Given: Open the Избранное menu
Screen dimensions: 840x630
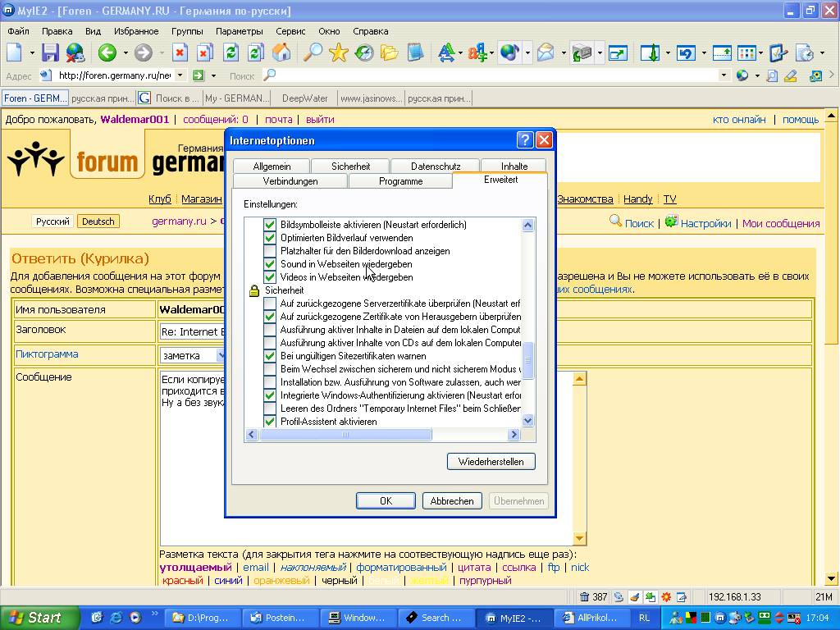Looking at the screenshot, I should click(136, 31).
